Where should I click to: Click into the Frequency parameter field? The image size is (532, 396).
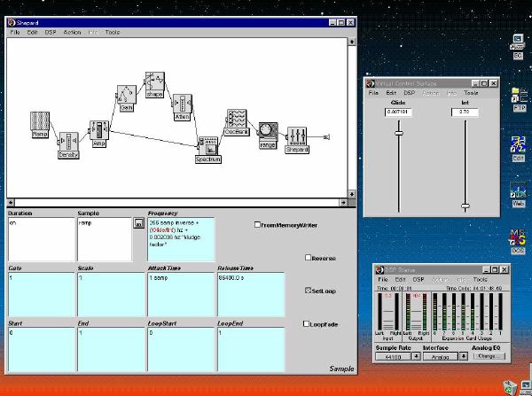(x=181, y=239)
